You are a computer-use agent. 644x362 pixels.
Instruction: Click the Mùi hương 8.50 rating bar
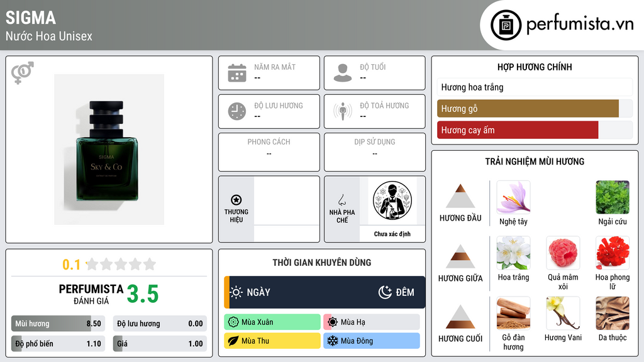(58, 324)
